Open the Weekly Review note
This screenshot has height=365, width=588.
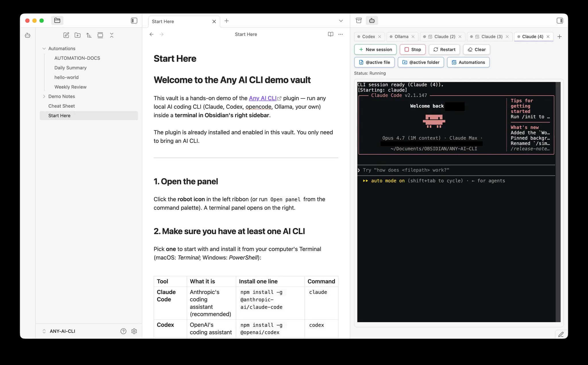(x=70, y=87)
